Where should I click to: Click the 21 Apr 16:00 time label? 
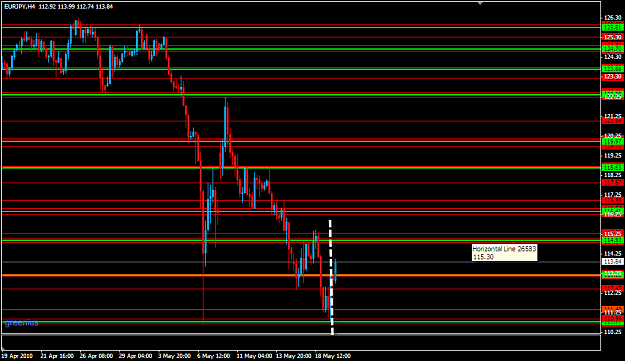[x=57, y=356]
